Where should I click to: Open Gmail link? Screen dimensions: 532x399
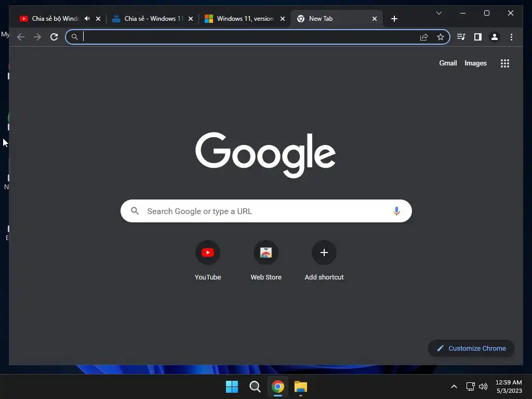point(448,63)
